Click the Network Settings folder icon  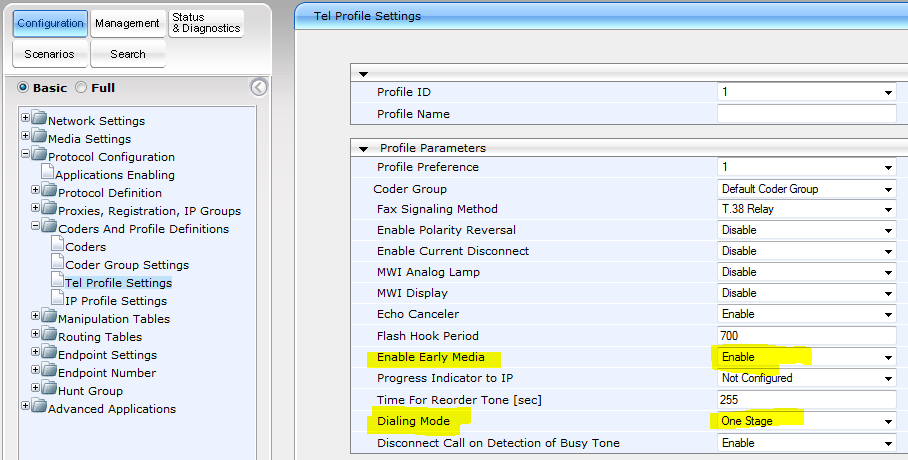[39, 118]
